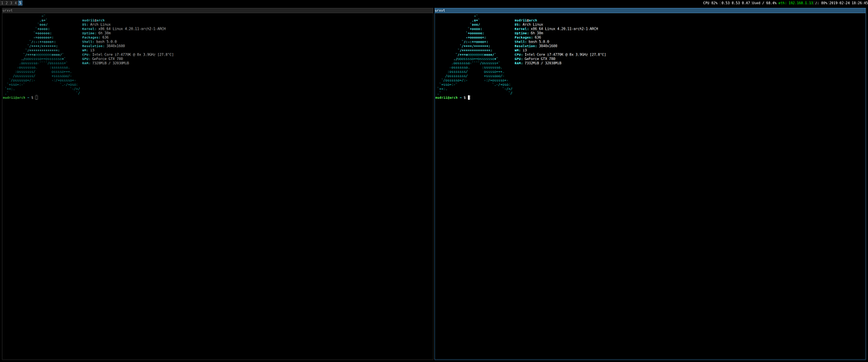Click the Arch Linux ASCII logo in left terminal
The height and width of the screenshot is (362, 868).
[42, 55]
